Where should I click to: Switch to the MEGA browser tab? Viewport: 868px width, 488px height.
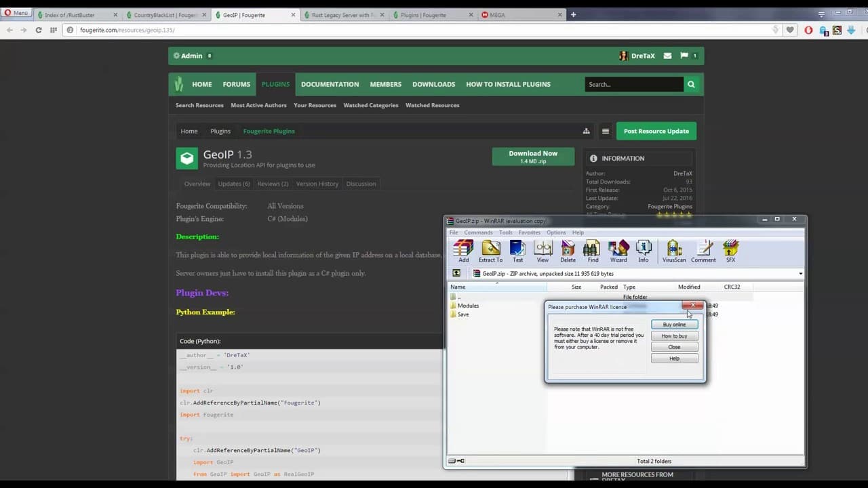521,15
